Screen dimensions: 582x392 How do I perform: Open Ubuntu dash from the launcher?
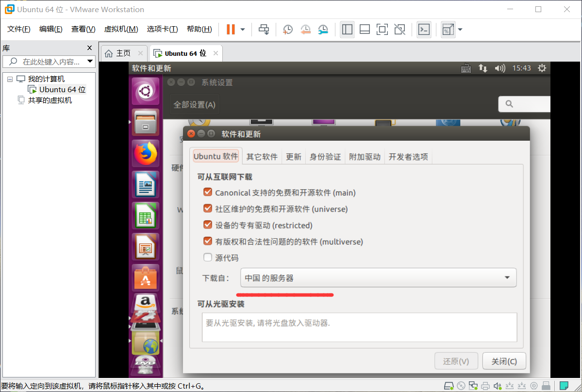146,91
